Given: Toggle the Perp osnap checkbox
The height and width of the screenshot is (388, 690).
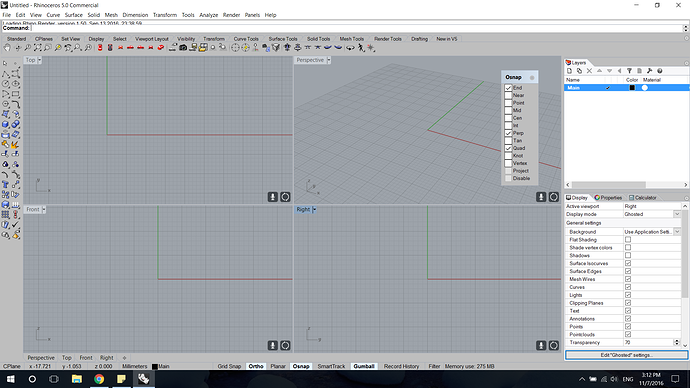Looking at the screenshot, I should click(x=508, y=133).
